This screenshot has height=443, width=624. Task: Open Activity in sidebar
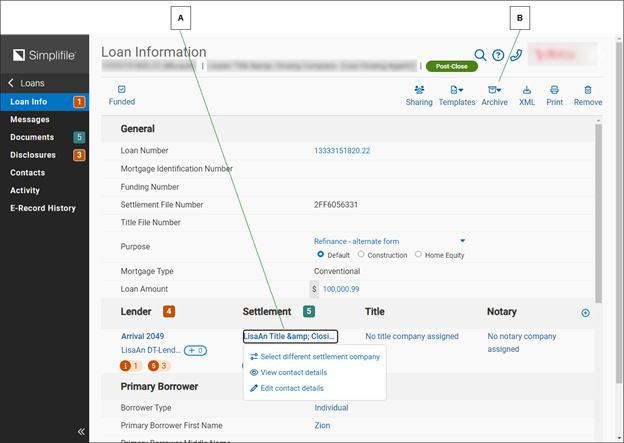(x=25, y=190)
